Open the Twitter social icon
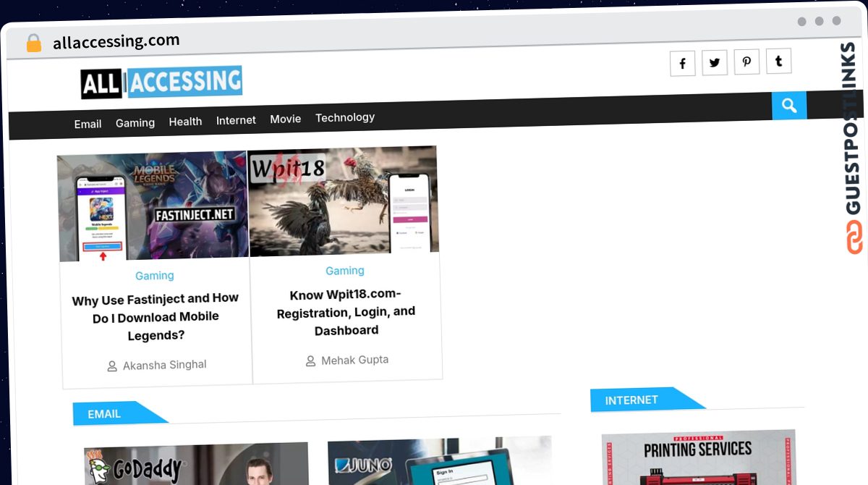 pyautogui.click(x=715, y=63)
